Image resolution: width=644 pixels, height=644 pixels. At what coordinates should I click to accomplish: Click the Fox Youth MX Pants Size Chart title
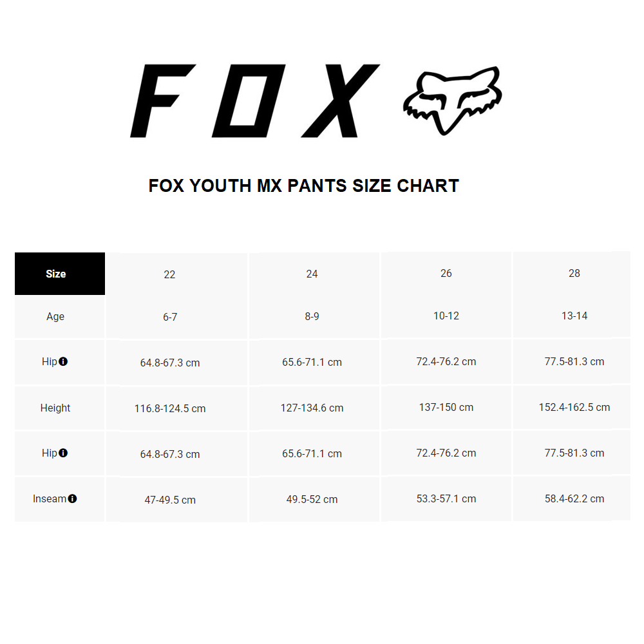pos(304,186)
